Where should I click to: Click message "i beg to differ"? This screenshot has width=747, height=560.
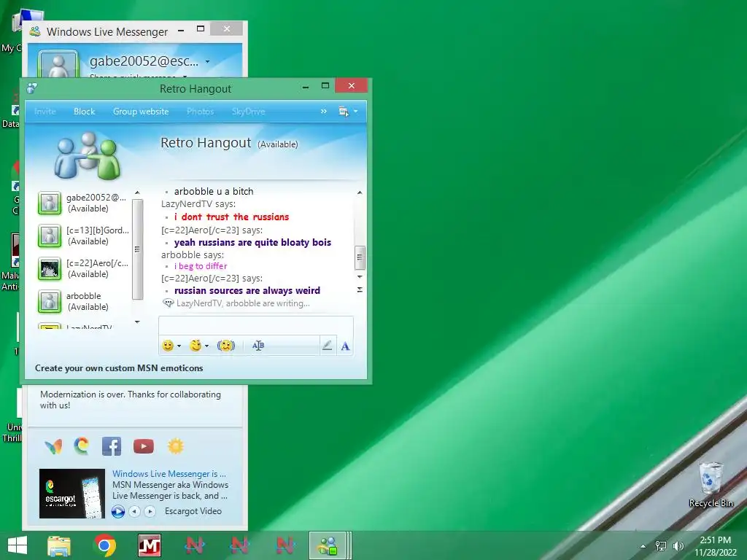point(201,266)
